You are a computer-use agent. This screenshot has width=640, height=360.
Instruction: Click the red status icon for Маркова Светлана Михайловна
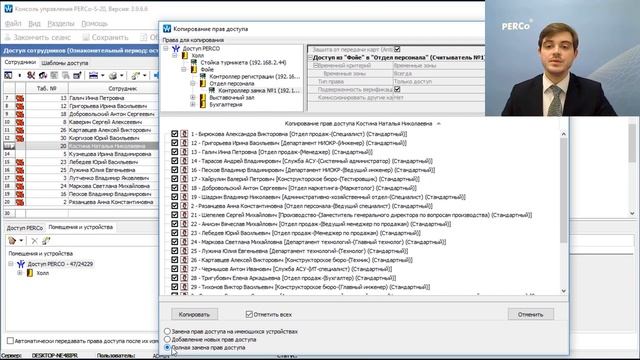tap(20, 186)
